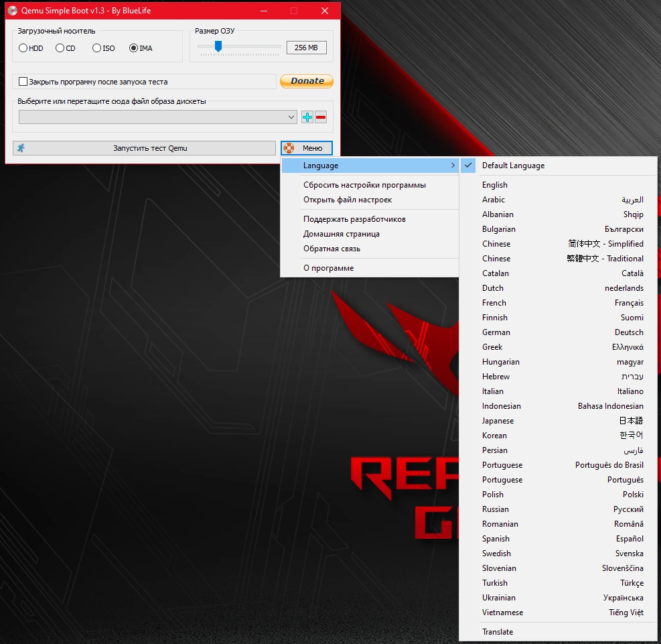
Task: Select Chinese Simplified language
Action: [x=558, y=244]
